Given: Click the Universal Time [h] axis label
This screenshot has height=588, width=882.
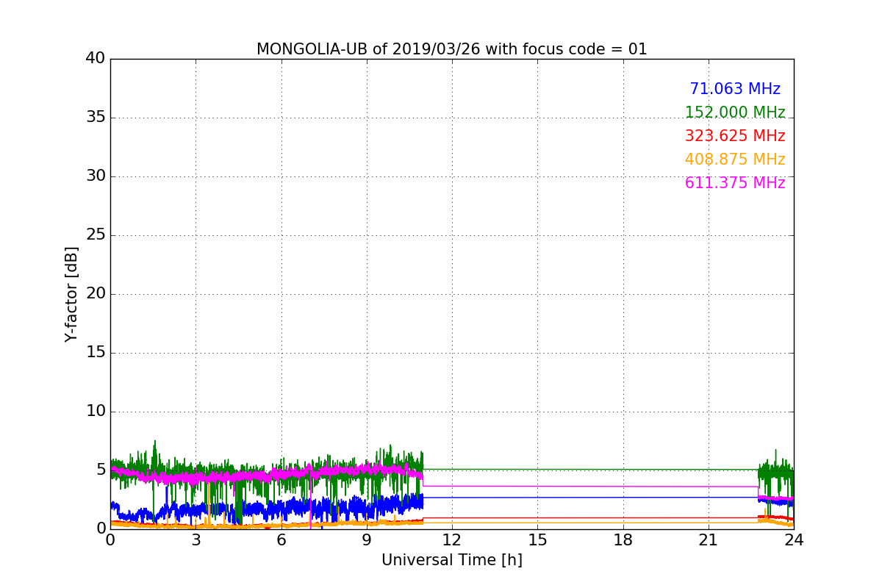Looking at the screenshot, I should point(451,560).
